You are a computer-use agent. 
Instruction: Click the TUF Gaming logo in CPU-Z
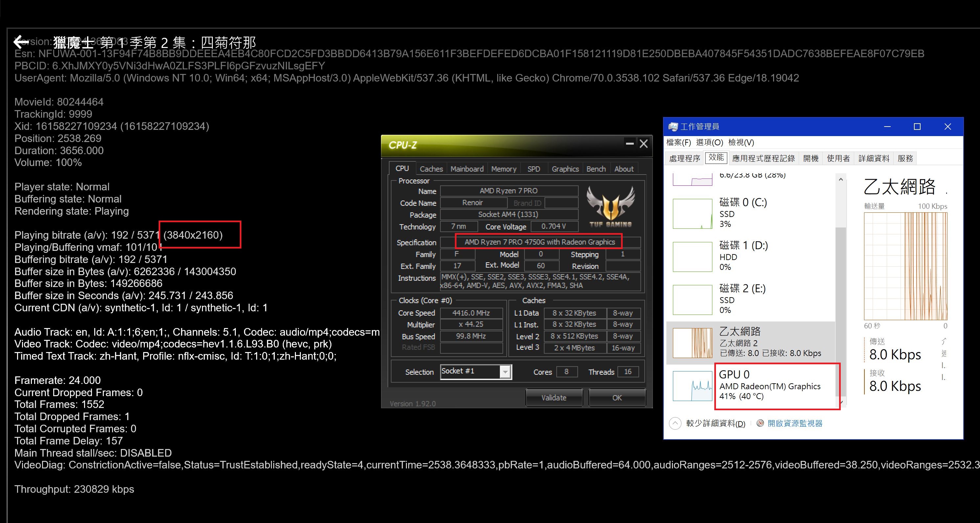(611, 207)
